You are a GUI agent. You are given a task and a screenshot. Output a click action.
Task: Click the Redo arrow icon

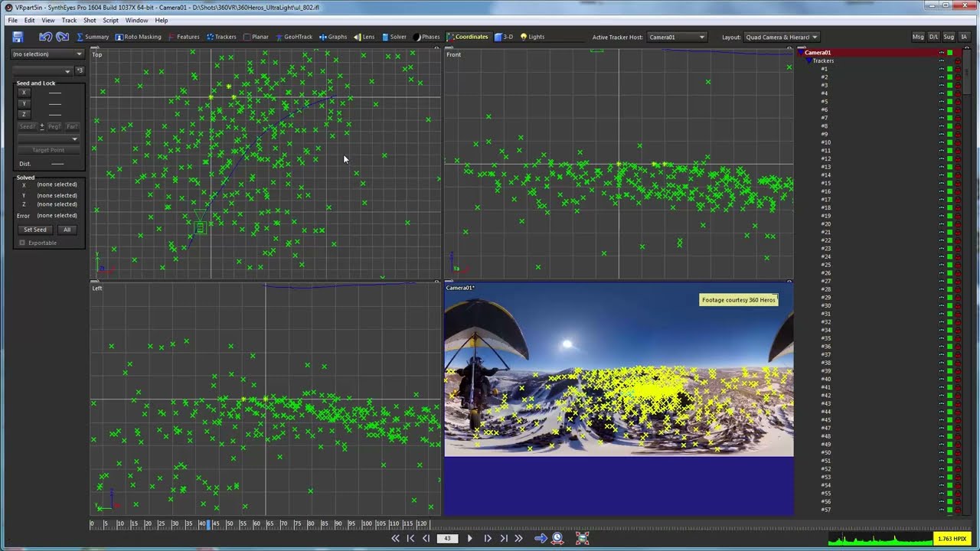point(63,37)
